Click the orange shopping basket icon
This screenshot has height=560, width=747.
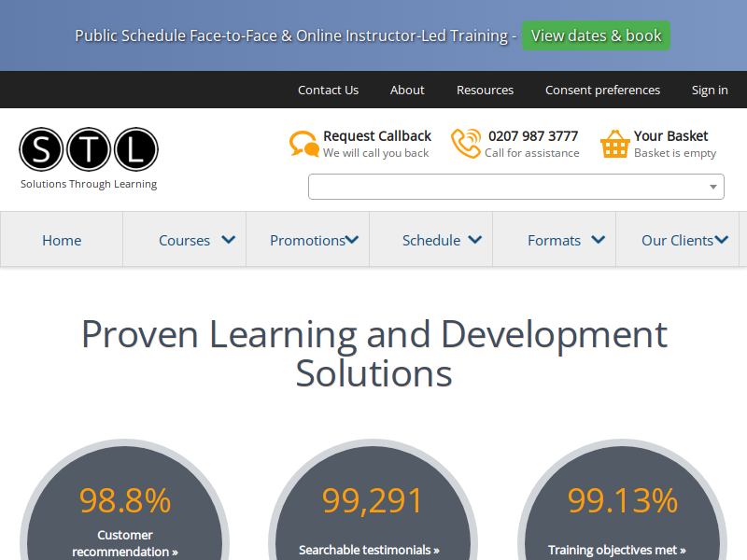point(615,144)
